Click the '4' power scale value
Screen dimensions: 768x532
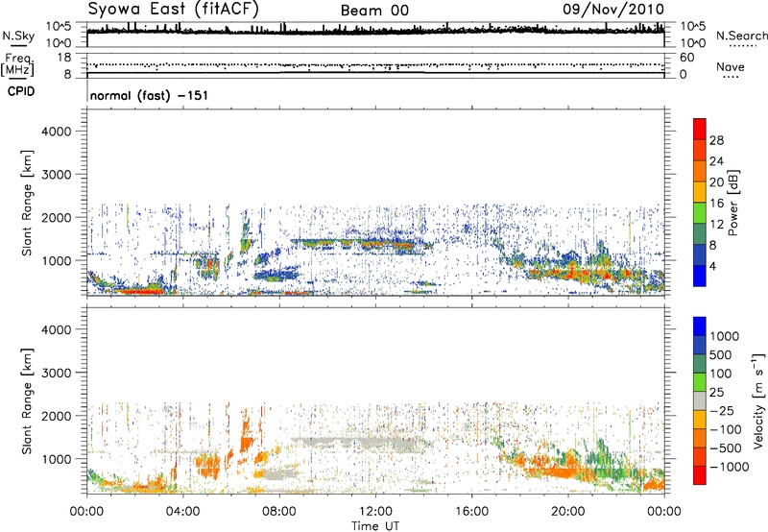click(712, 267)
